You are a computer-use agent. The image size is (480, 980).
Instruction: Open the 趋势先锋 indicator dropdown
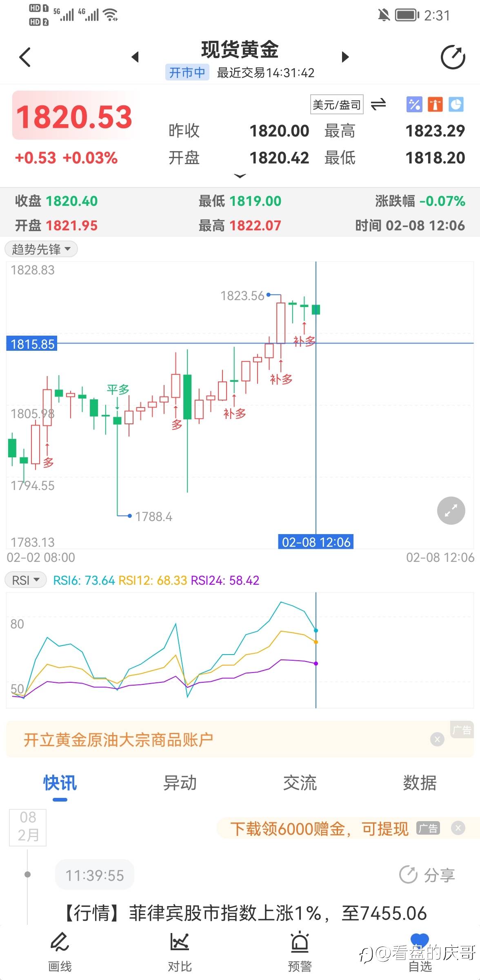tap(41, 249)
